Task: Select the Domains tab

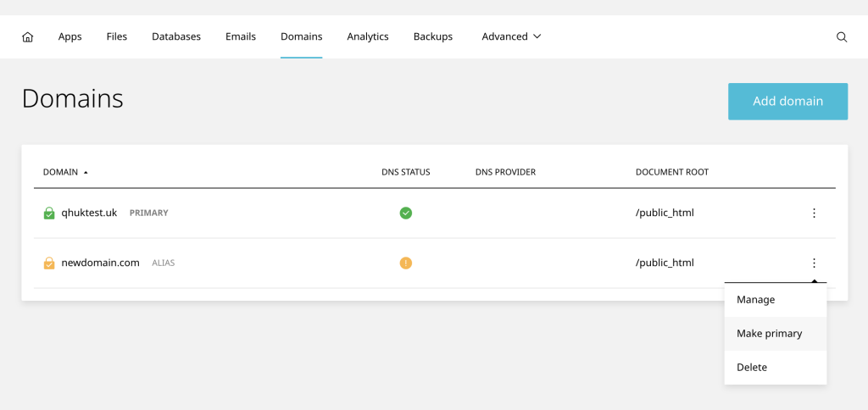Action: tap(301, 36)
